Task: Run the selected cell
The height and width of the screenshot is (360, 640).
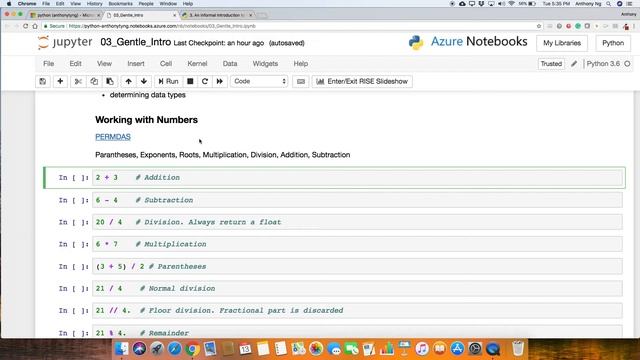Action: (x=168, y=81)
